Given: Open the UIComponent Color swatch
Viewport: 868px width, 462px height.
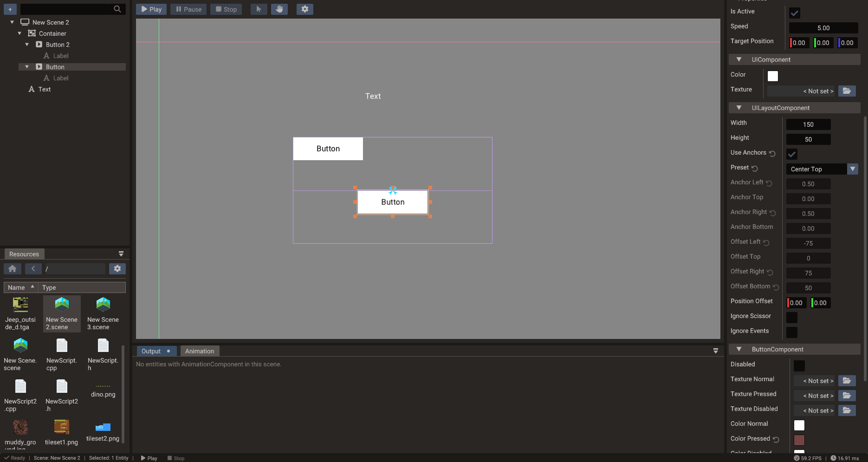Looking at the screenshot, I should click(x=773, y=76).
